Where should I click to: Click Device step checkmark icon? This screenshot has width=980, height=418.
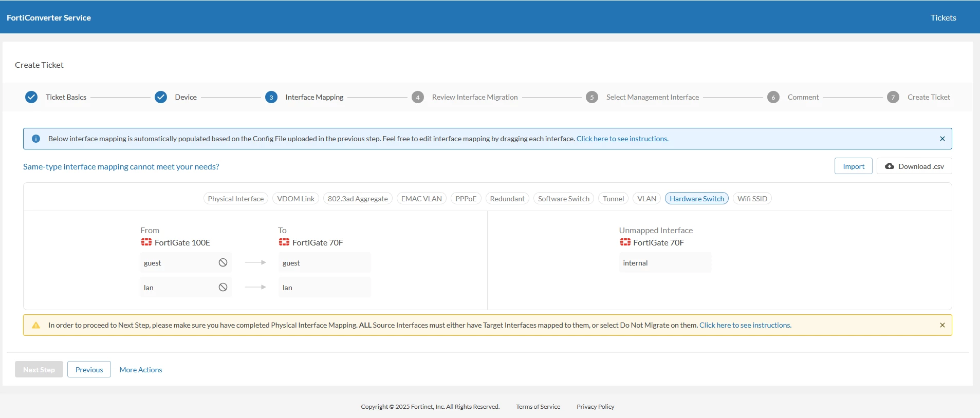[161, 97]
